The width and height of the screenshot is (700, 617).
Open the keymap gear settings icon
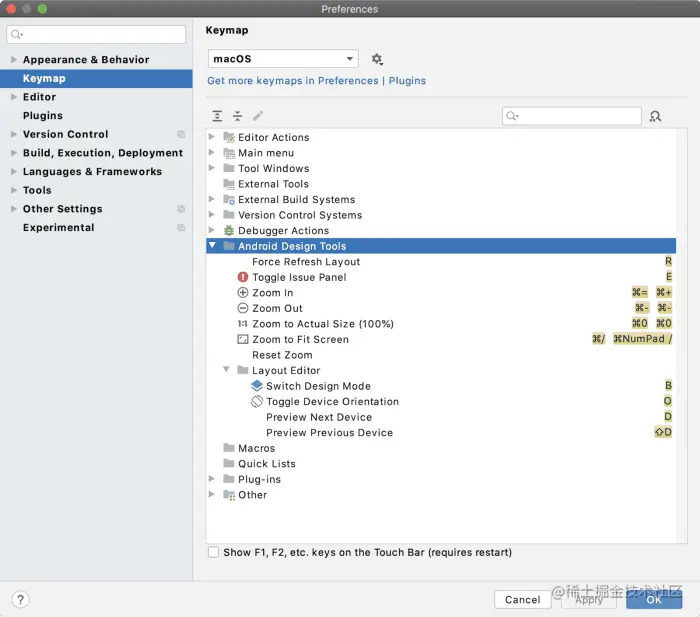[x=377, y=59]
